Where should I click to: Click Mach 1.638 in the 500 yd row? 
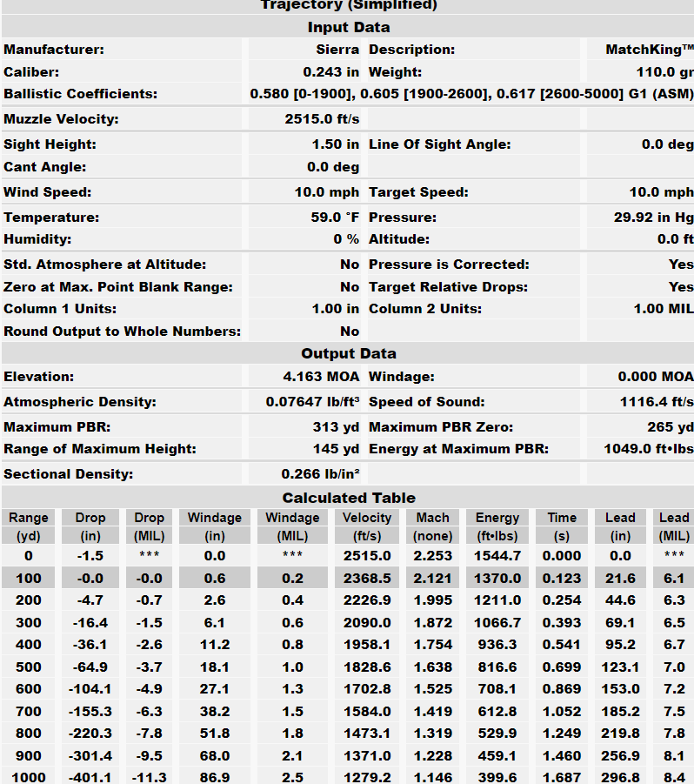click(x=433, y=667)
